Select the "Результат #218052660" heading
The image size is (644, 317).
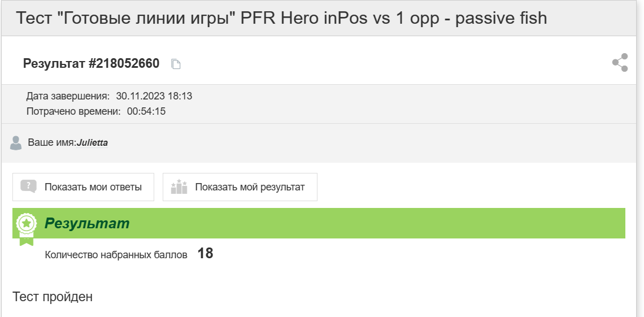pos(91,64)
